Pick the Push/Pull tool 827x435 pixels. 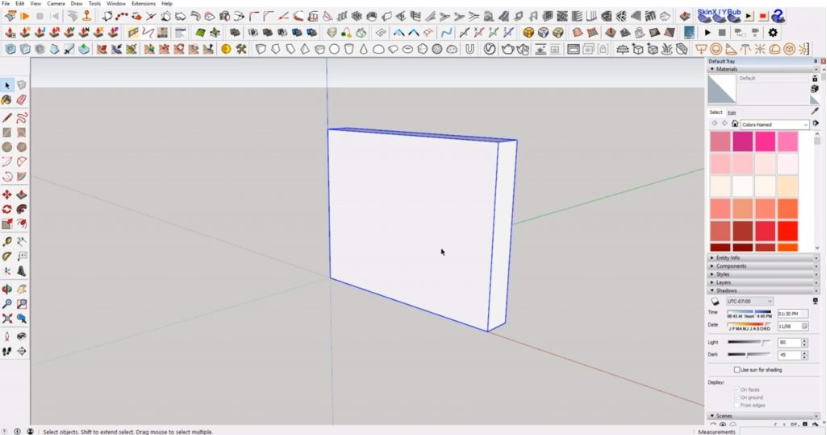[22, 195]
